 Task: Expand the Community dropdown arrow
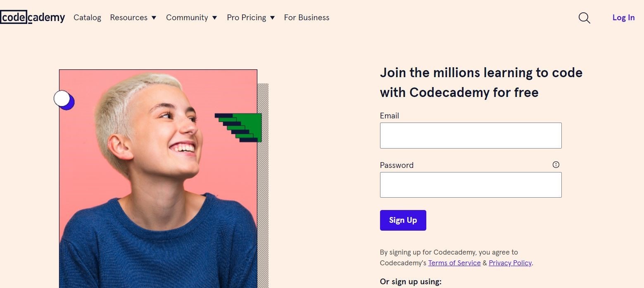click(214, 18)
